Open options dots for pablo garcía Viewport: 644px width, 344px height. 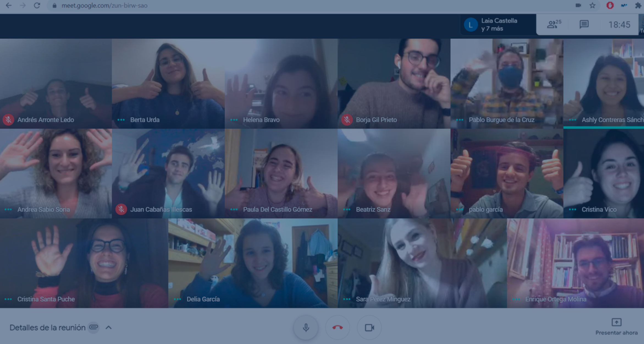tap(460, 209)
